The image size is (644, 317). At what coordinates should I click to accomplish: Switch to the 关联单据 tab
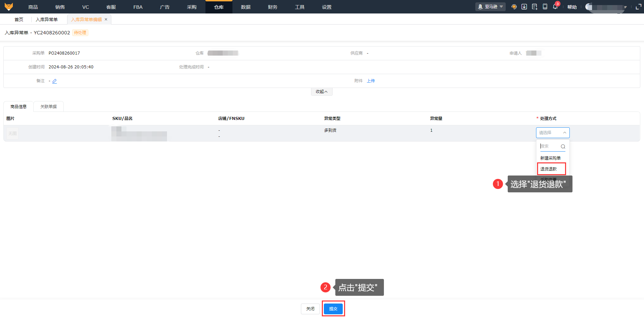pyautogui.click(x=49, y=107)
